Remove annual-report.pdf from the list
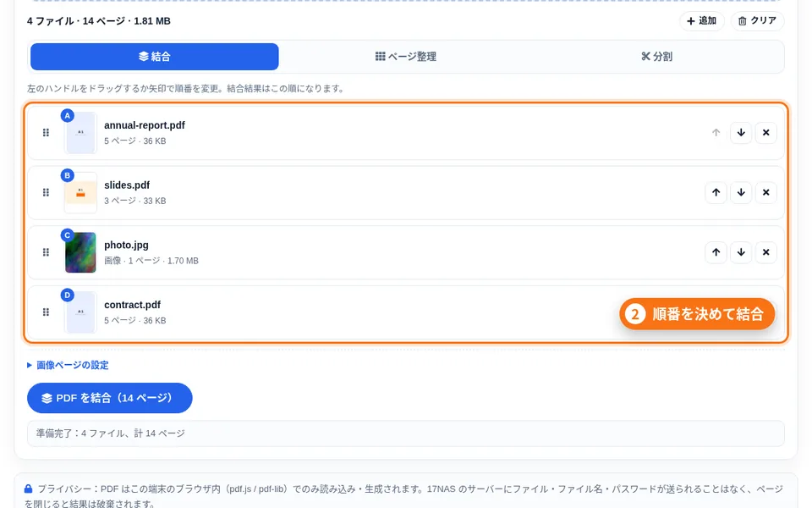This screenshot has height=508, width=812. click(766, 133)
